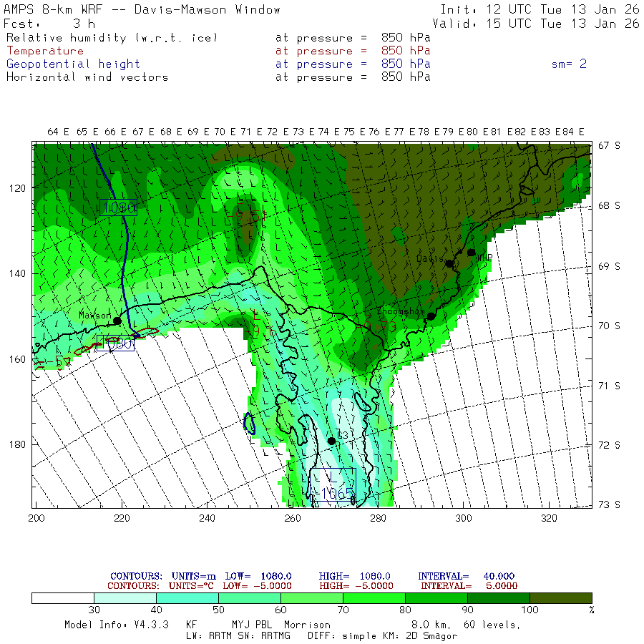Select the station dot labeled L3
The height and width of the screenshot is (644, 644).
pos(331,441)
